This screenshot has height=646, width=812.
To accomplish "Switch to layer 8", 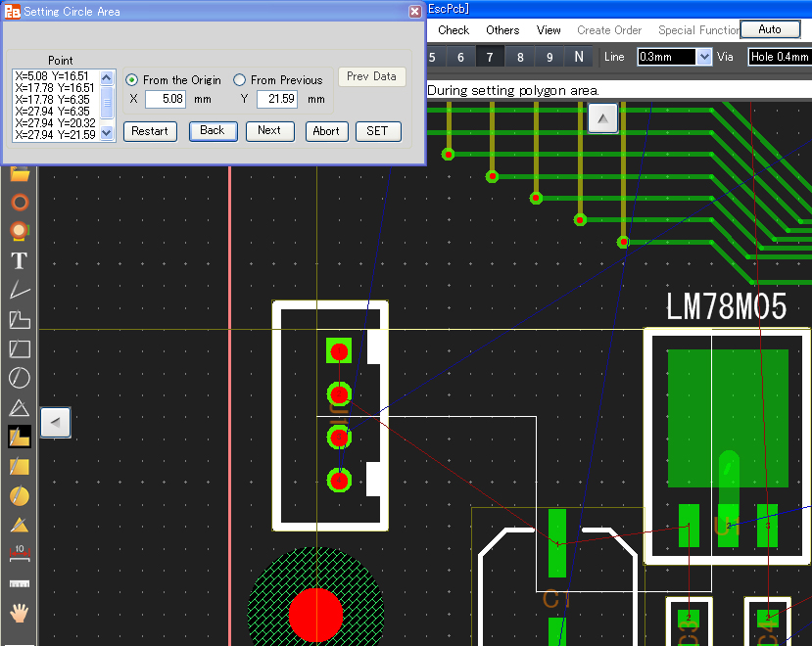I will pyautogui.click(x=520, y=57).
